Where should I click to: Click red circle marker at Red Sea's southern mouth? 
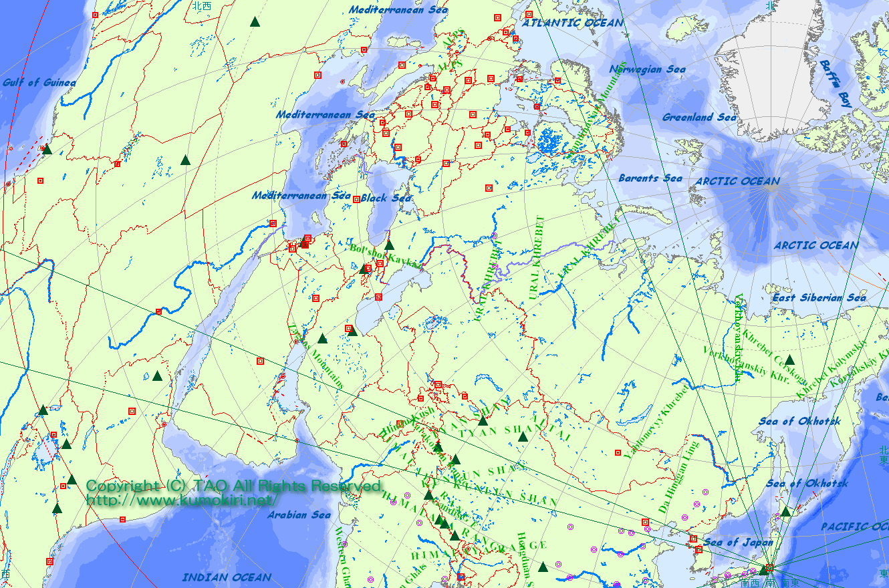pyautogui.click(x=164, y=424)
